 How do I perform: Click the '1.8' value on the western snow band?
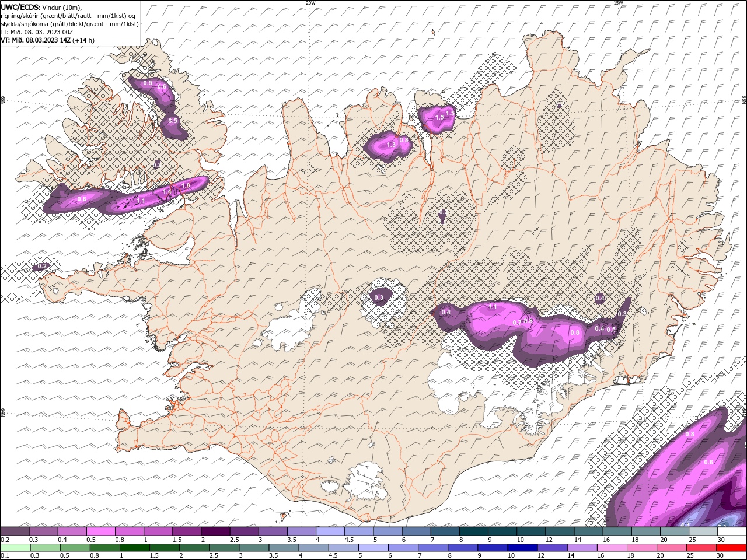tap(186, 185)
